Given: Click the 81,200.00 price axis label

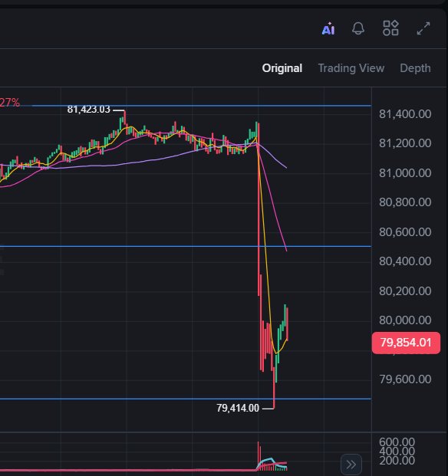Looking at the screenshot, I should pos(405,143).
